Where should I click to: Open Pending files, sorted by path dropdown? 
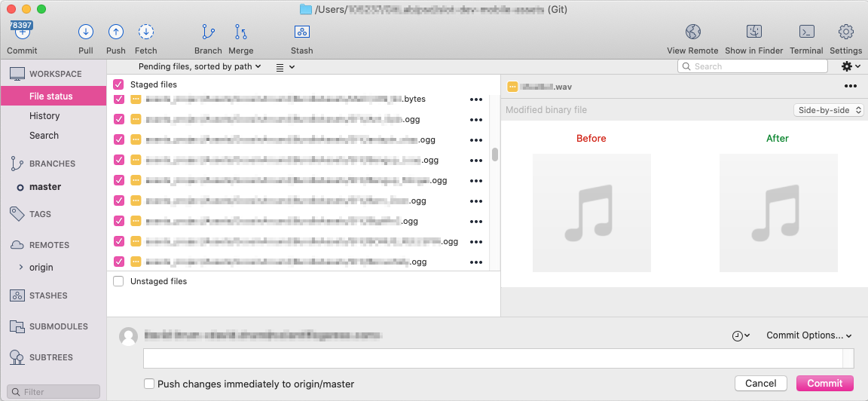coord(199,66)
